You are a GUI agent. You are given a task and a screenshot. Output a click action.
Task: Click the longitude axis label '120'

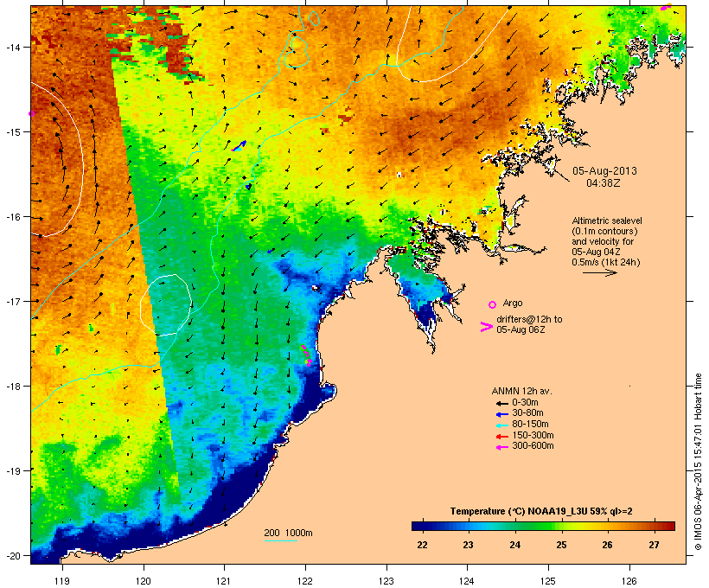[144, 581]
